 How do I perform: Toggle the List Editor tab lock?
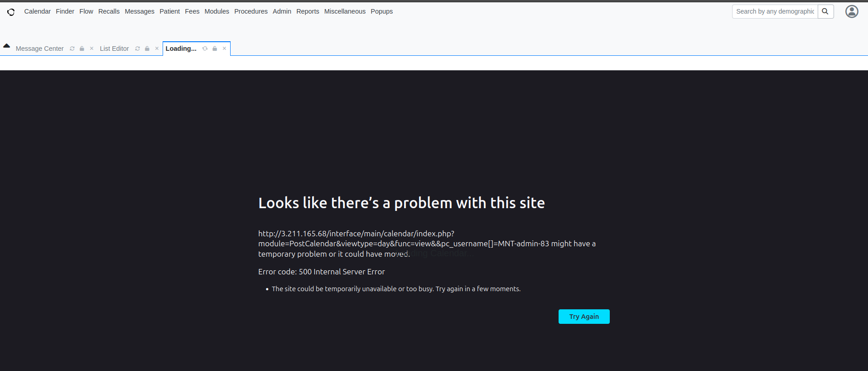click(x=147, y=49)
